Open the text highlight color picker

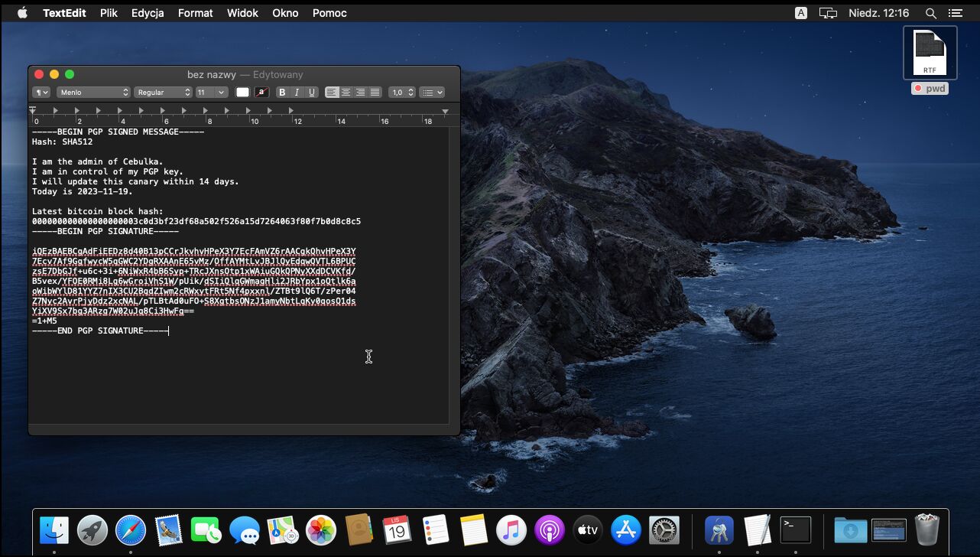pos(261,93)
